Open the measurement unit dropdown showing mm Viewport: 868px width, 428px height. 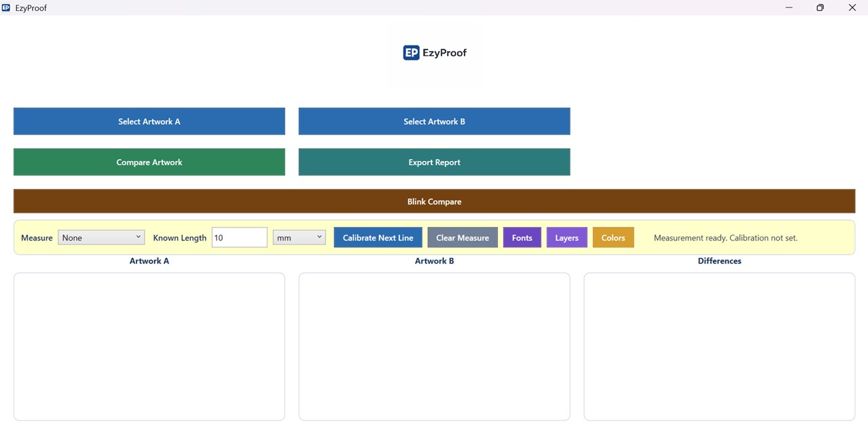pyautogui.click(x=299, y=237)
